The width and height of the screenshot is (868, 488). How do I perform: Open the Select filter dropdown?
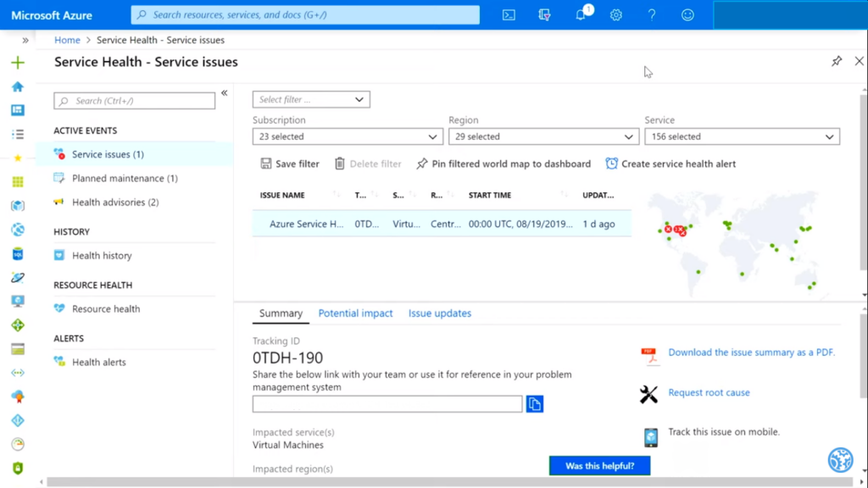(310, 99)
